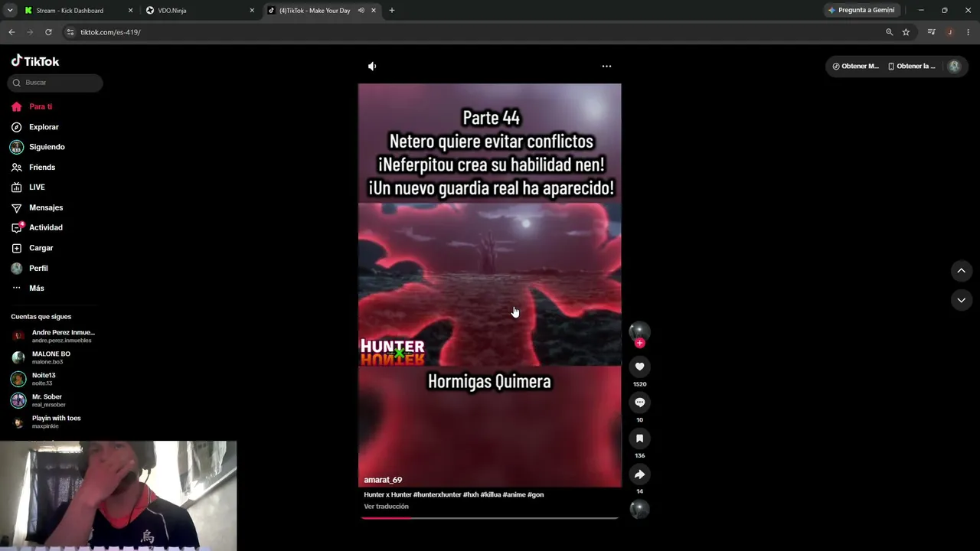Seek using the video progress bar
The width and height of the screenshot is (980, 551).
490,518
